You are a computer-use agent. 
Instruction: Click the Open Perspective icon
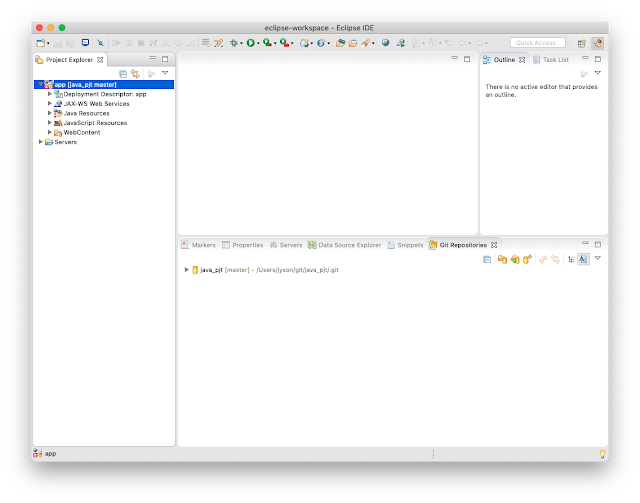pyautogui.click(x=582, y=43)
